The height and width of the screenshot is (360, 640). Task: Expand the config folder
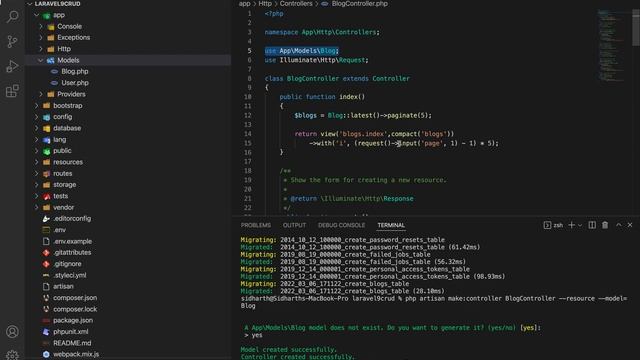pyautogui.click(x=62, y=117)
